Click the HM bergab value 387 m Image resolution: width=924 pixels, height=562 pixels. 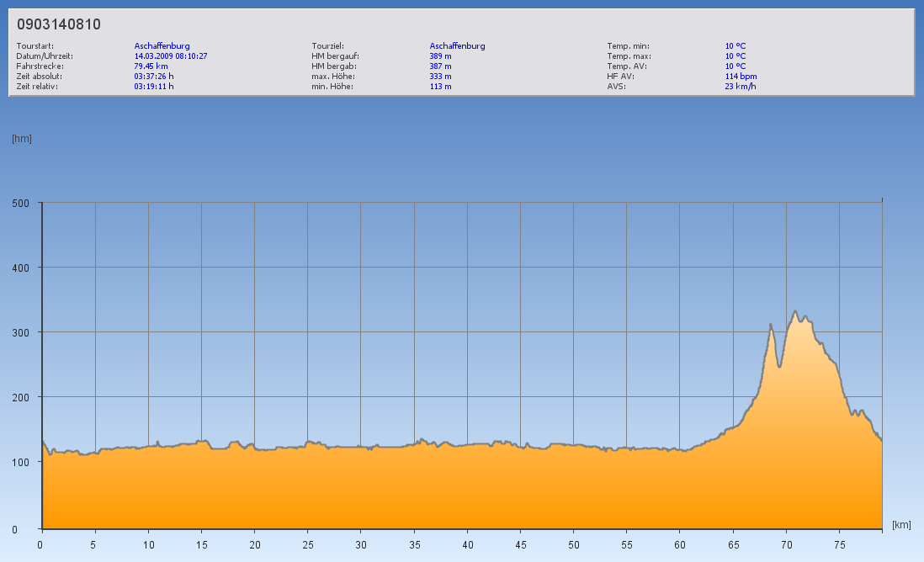click(x=440, y=66)
